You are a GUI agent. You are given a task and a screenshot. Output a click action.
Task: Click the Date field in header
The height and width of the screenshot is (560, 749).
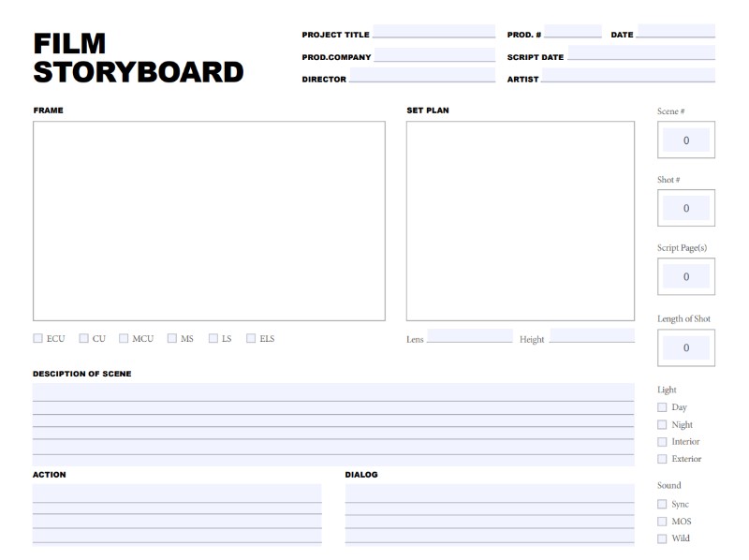tap(676, 31)
